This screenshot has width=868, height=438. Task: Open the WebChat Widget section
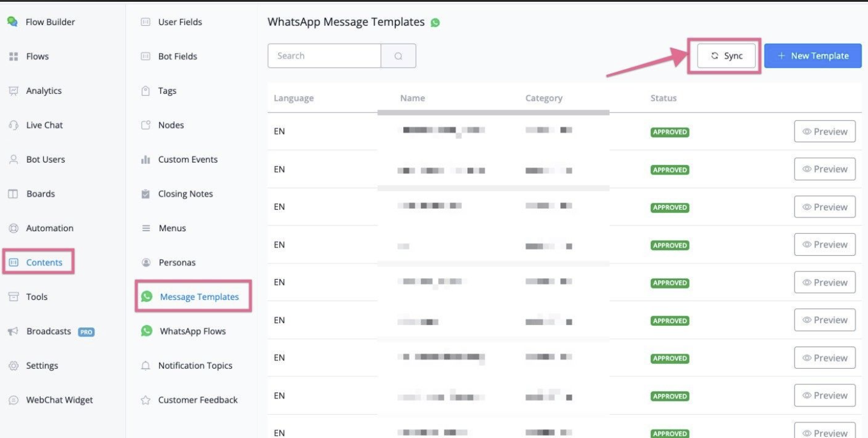click(x=59, y=400)
